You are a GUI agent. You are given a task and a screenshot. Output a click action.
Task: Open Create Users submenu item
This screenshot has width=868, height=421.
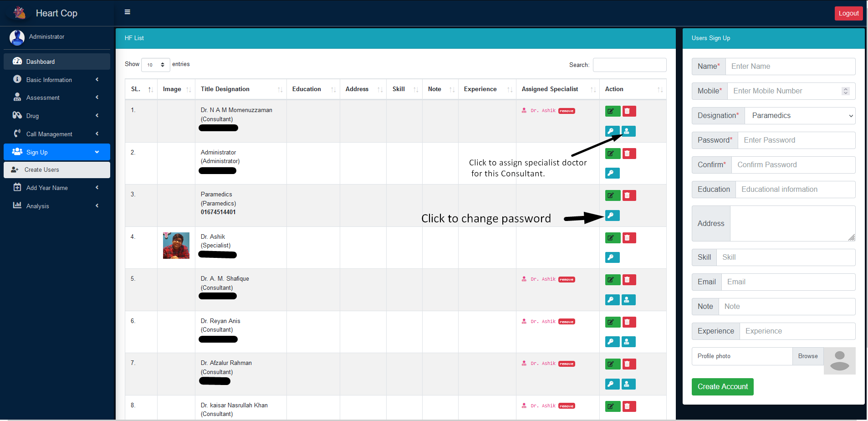coord(56,170)
